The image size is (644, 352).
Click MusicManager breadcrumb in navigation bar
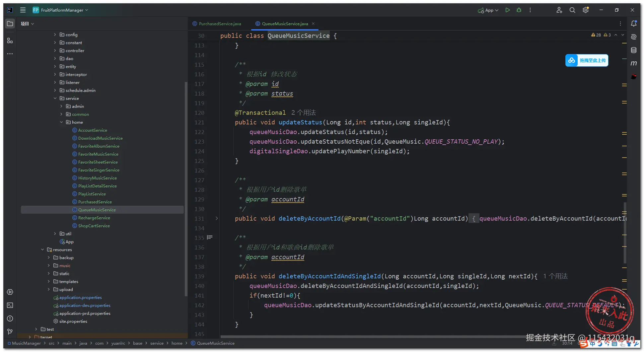[26, 343]
